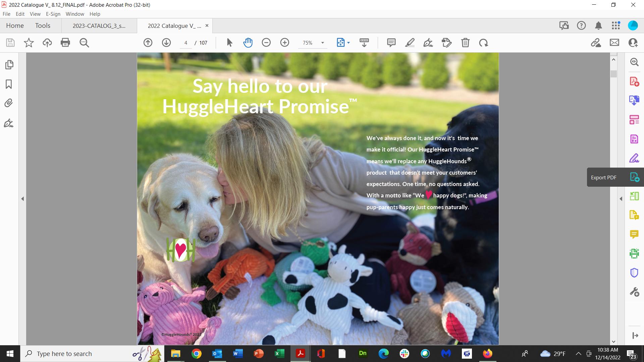
Task: Open Protect shield tool
Action: 634,273
